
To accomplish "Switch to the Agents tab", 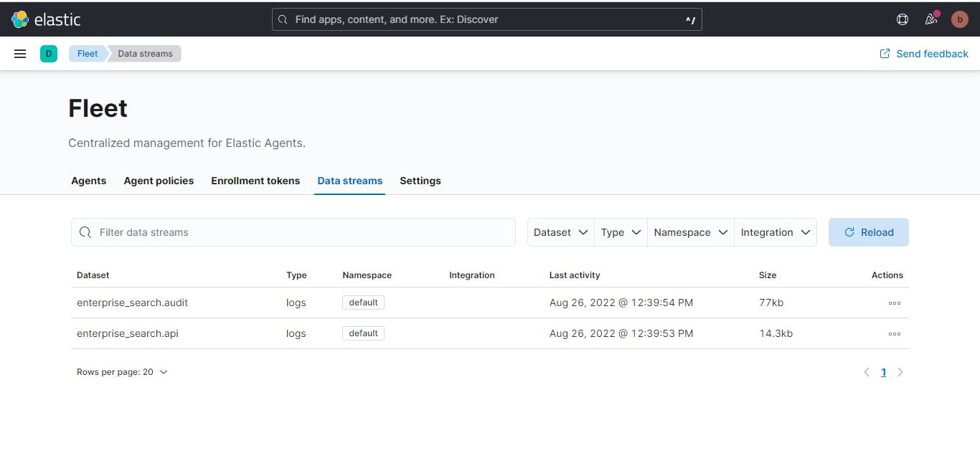I will click(88, 181).
